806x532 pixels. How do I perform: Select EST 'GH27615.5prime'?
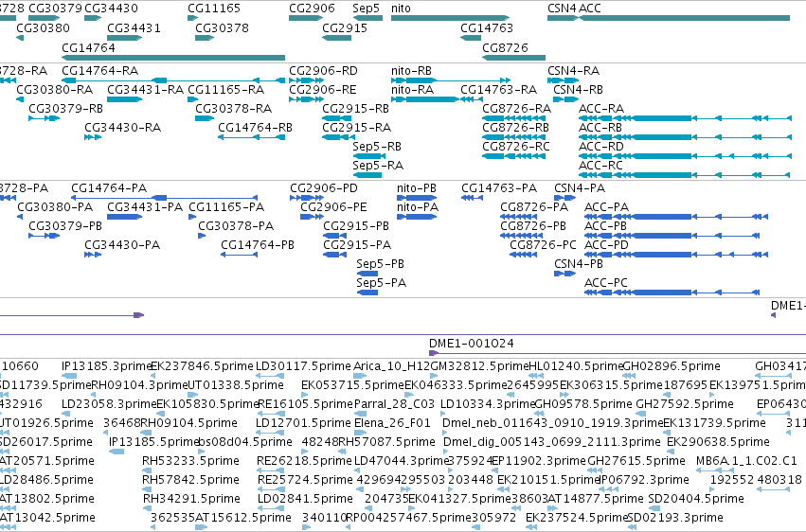tap(636, 461)
